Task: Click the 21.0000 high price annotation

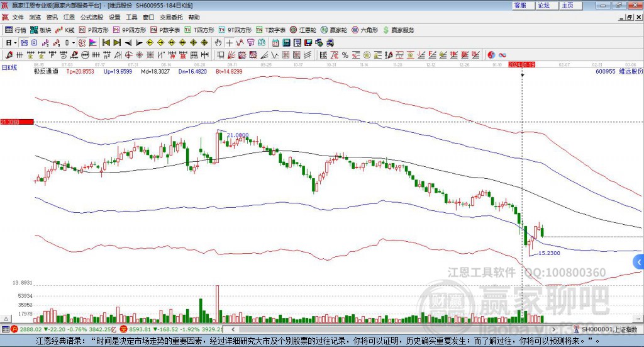Action: [x=238, y=135]
